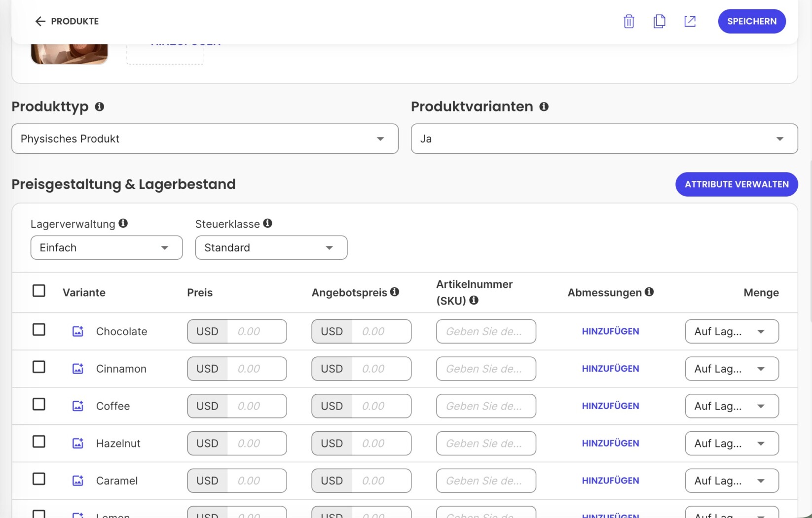812x518 pixels.
Task: Add image to Chocolate variant
Action: pos(78,331)
